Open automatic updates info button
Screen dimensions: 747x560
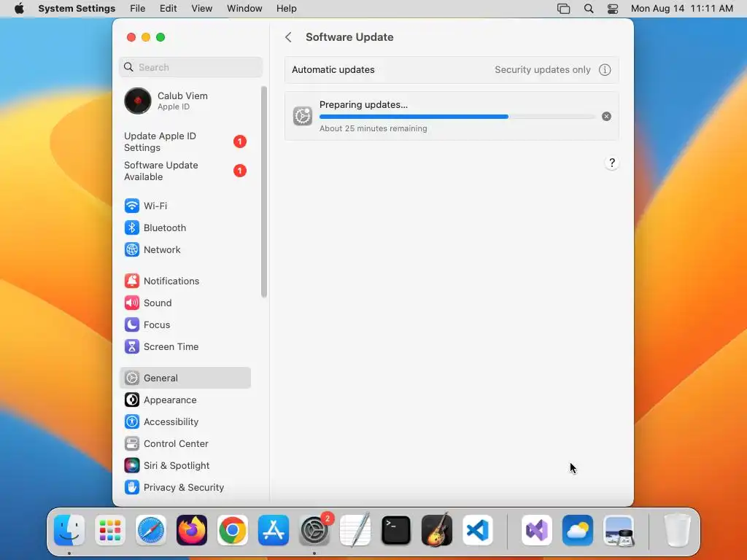(x=605, y=70)
